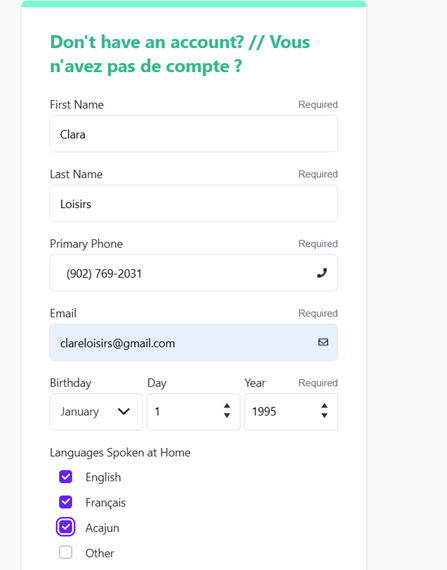Decrease Year value with down arrow
This screenshot has width=447, height=570.
point(324,416)
